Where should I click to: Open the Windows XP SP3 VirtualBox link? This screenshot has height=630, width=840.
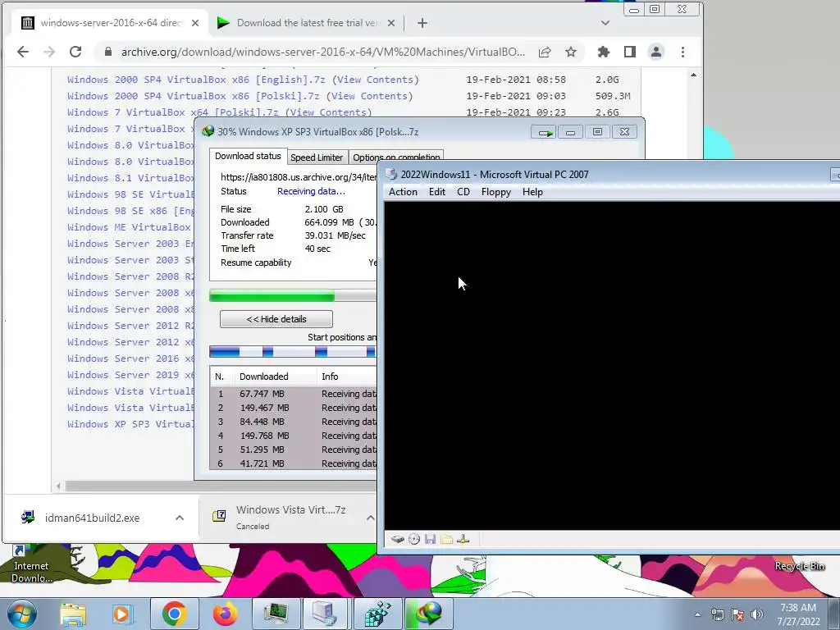tap(130, 424)
